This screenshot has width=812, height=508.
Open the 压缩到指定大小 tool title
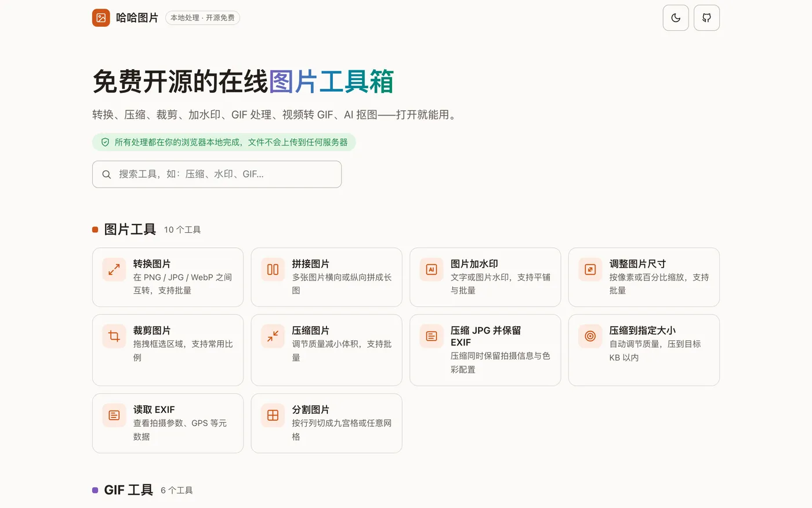pyautogui.click(x=642, y=330)
